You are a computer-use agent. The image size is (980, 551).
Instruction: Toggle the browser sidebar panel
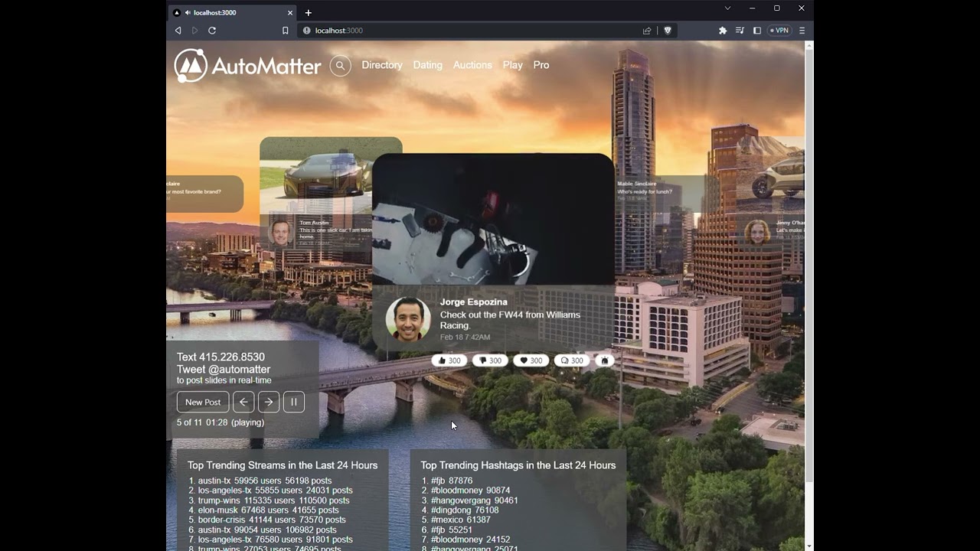tap(757, 31)
